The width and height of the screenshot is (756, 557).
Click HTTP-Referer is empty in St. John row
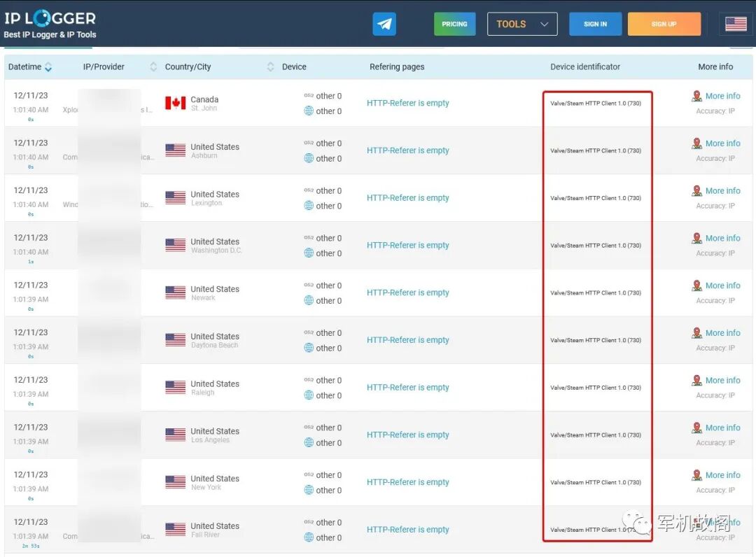coord(408,103)
